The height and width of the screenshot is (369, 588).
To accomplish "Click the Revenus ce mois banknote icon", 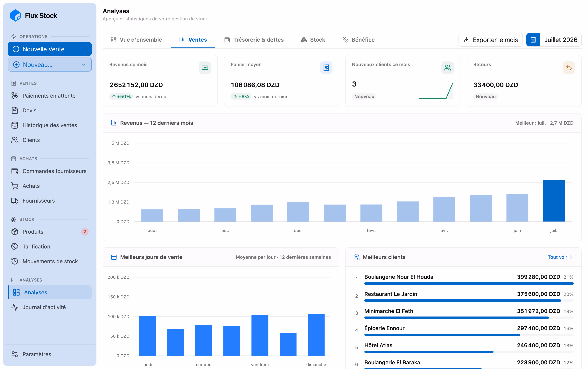I will click(205, 68).
